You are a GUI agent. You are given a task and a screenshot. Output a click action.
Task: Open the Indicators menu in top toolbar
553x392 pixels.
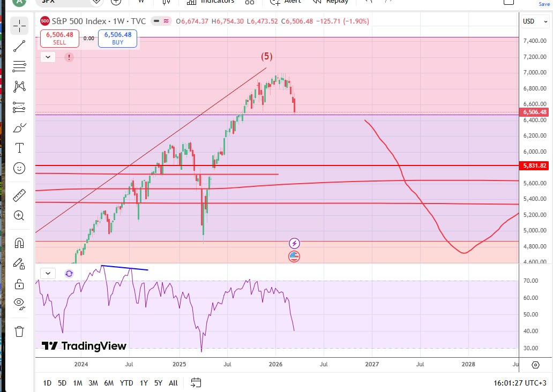211,2
